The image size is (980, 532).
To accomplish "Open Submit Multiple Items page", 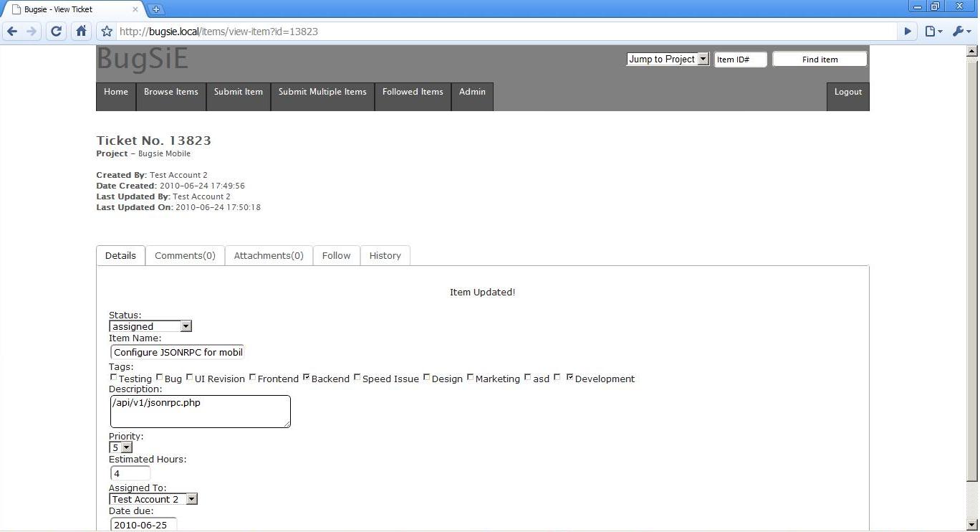I will (322, 97).
